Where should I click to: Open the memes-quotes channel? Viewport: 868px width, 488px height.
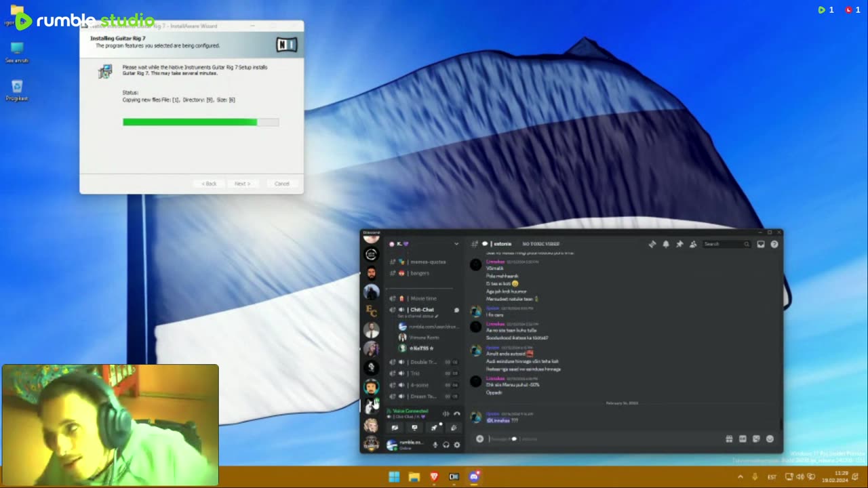pos(424,262)
